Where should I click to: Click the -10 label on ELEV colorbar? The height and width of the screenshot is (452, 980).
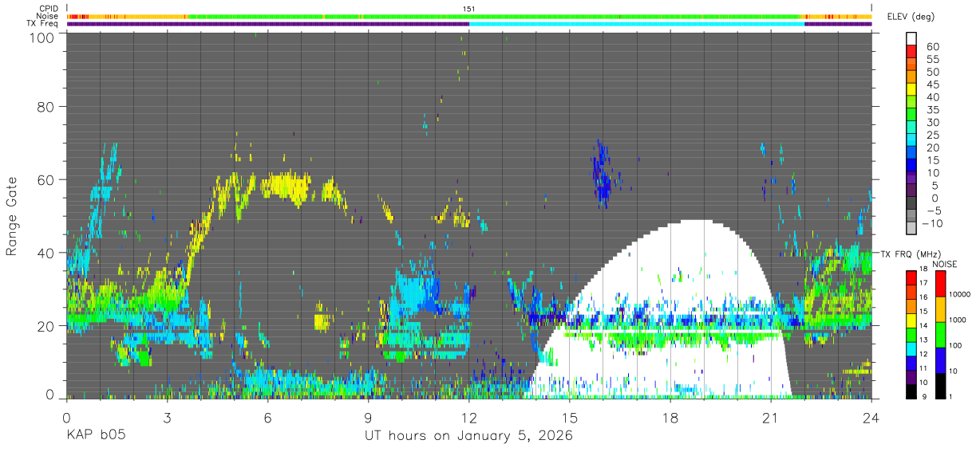coord(931,223)
